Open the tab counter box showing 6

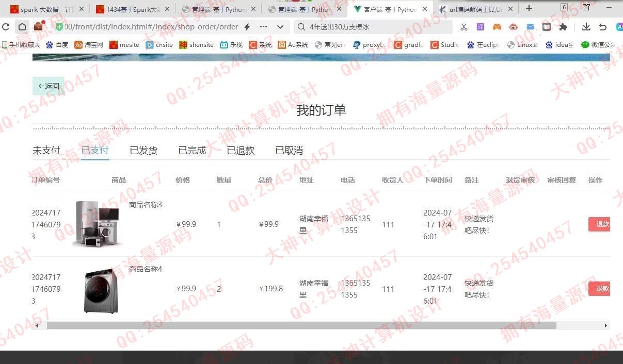564,7
